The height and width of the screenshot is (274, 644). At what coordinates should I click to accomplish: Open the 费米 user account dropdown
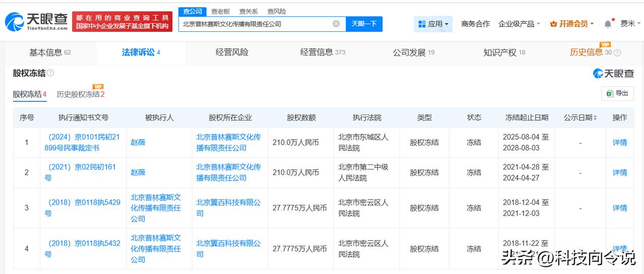pos(630,24)
